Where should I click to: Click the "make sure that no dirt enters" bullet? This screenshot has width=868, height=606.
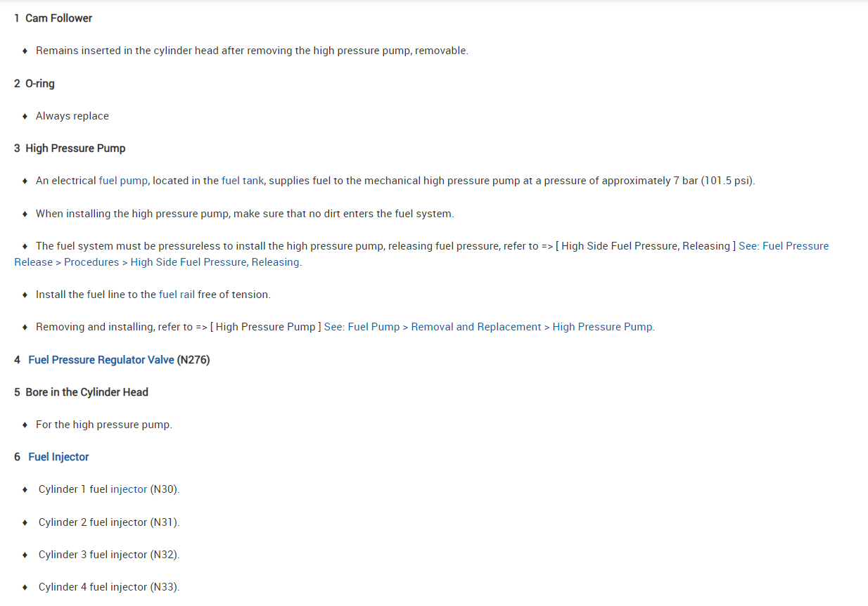point(245,214)
